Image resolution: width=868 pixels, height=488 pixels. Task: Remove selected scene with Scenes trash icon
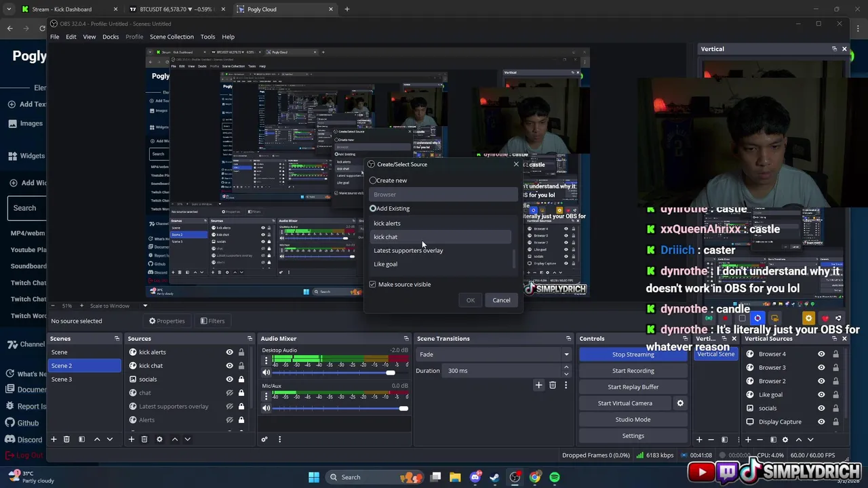[66, 439]
